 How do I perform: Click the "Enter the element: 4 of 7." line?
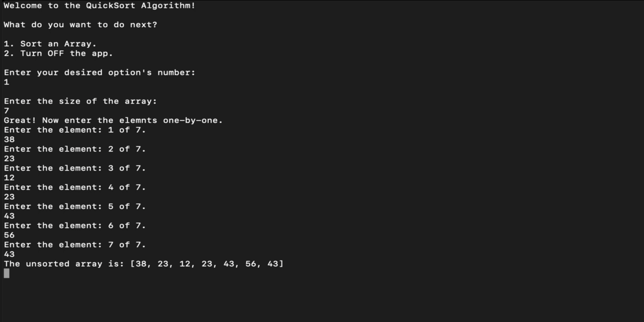click(75, 187)
